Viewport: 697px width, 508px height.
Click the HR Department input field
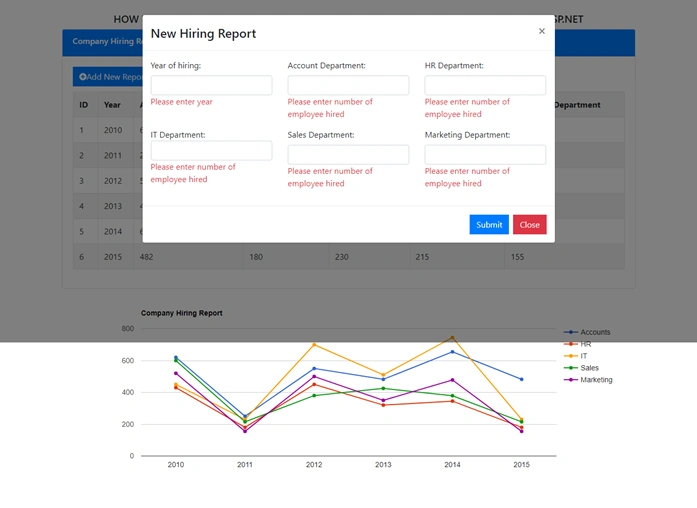point(485,85)
